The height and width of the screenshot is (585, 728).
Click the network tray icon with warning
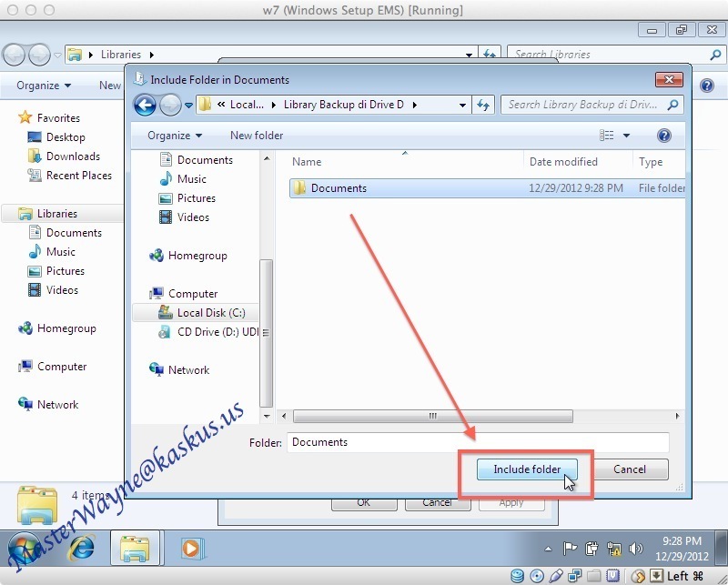tap(613, 549)
